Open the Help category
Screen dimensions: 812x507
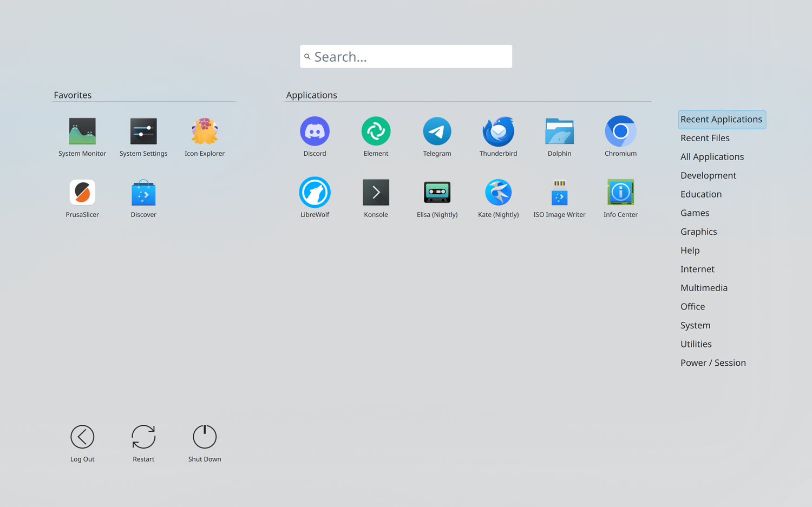(690, 251)
